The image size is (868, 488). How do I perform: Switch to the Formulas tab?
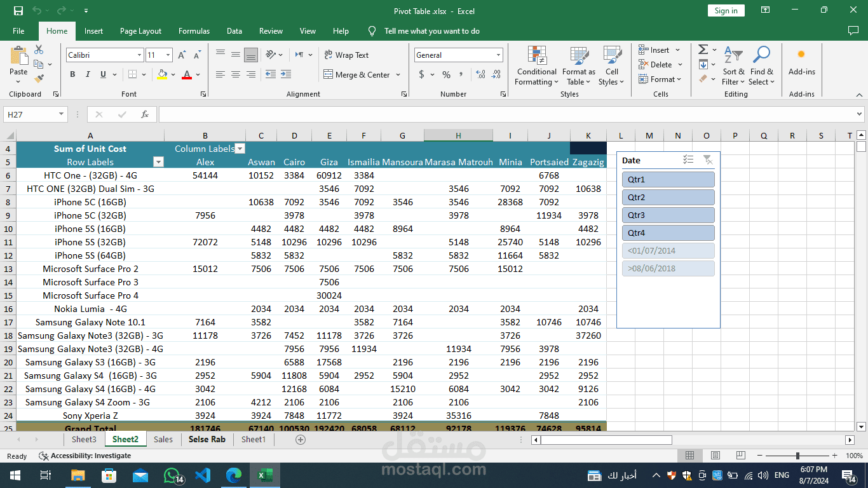(x=194, y=31)
